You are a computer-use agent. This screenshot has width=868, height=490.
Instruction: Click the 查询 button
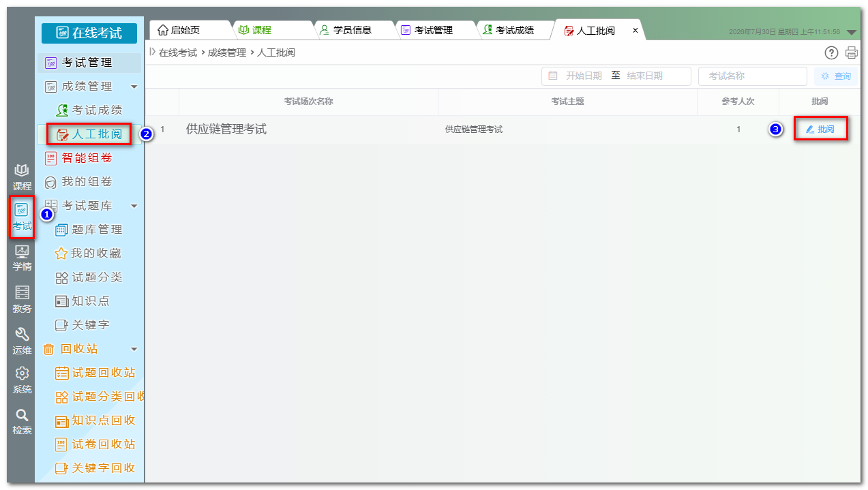[836, 76]
